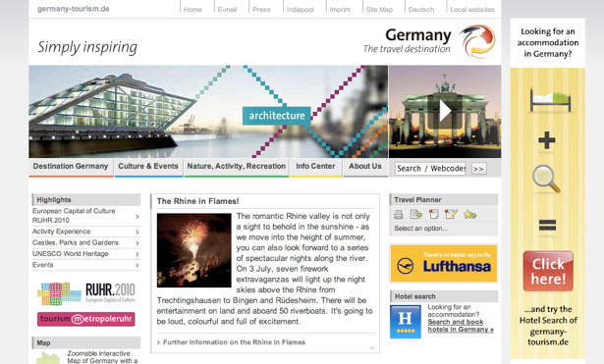This screenshot has height=364, width=604.
Task: Click 'Looking for an accommodation in Germany?' ad text
Action: pyautogui.click(x=548, y=42)
